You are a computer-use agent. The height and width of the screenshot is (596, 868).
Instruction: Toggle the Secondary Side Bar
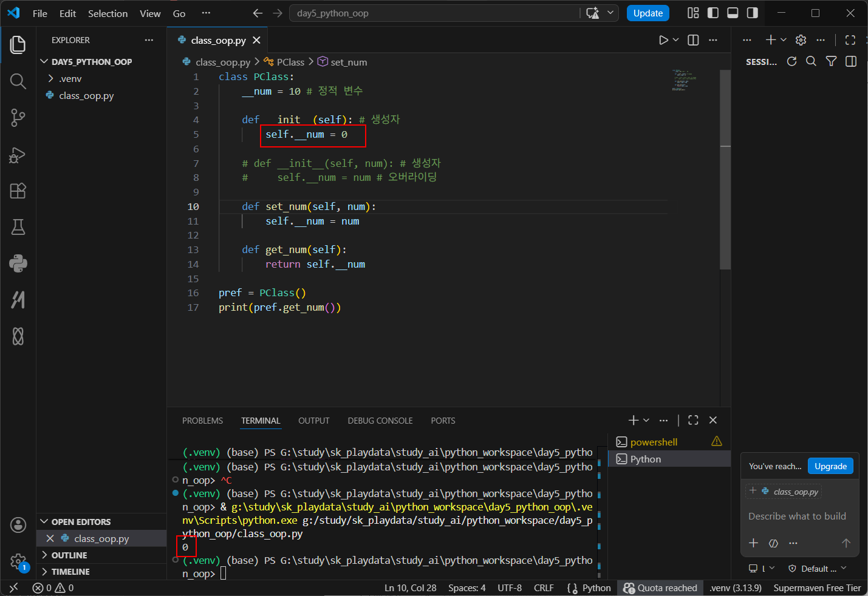(752, 13)
